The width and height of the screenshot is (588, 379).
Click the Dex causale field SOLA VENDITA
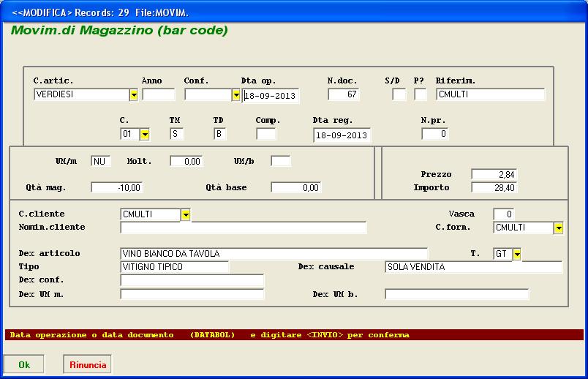474,267
